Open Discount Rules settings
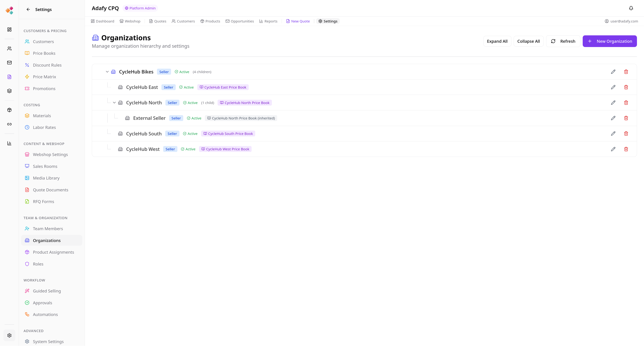Viewport: 644px width, 346px height. [x=52, y=65]
